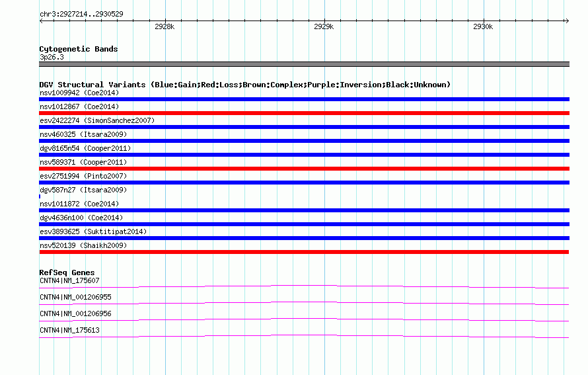Click the esv3893625 (Suktitipat2014) label
This screenshot has height=375, width=588.
point(93,231)
